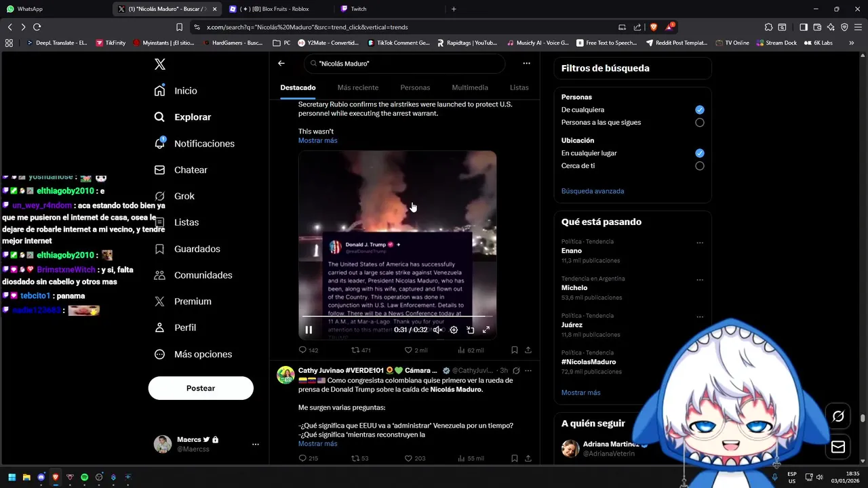
Task: Switch to Multimedia tab
Action: (x=470, y=87)
